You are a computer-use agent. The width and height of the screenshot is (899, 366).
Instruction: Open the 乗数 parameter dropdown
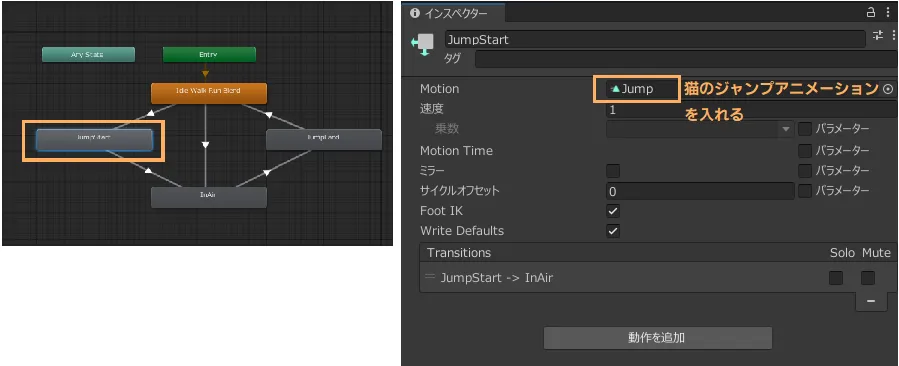click(x=700, y=129)
